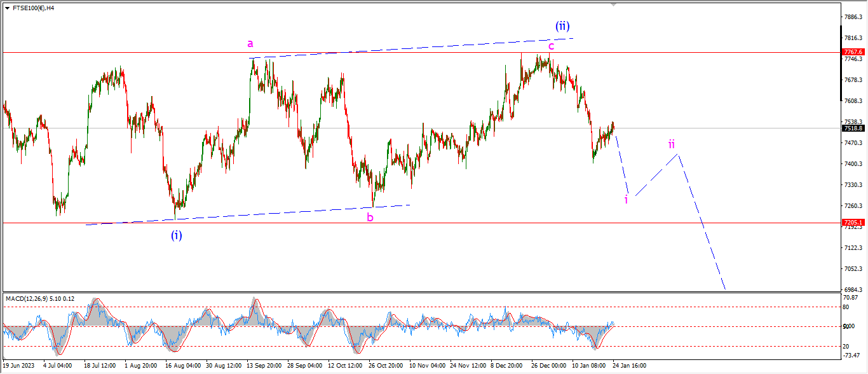The image size is (868, 374).
Task: Click the 13 Sep 20:00 date label
Action: pos(265,366)
